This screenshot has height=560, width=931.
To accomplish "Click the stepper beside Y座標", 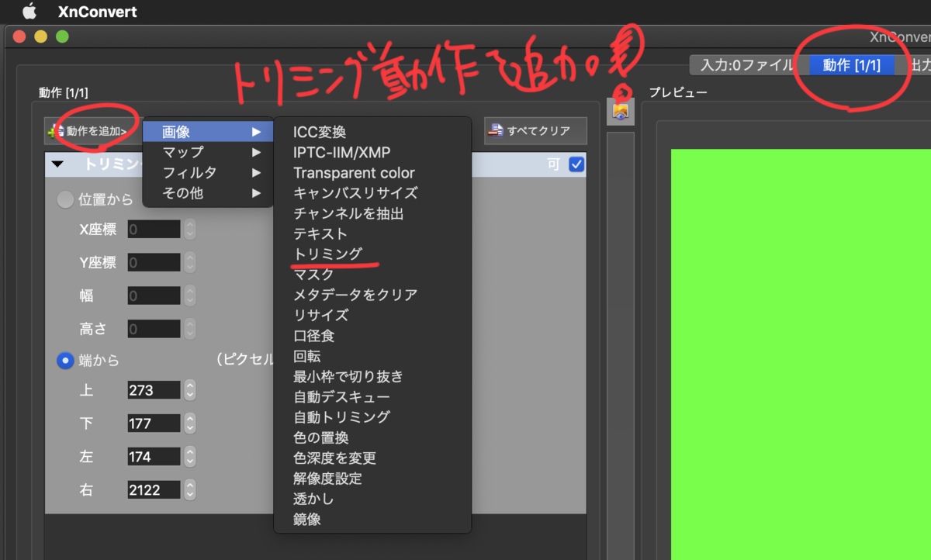I will (x=190, y=263).
